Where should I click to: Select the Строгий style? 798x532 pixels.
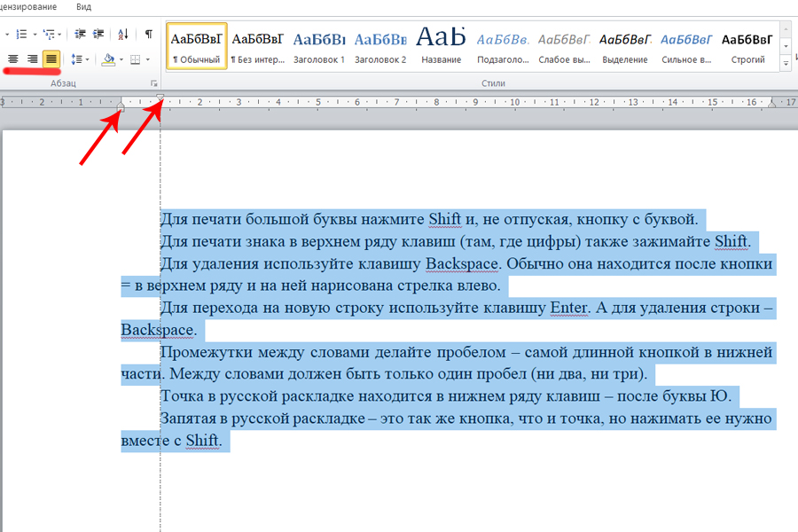click(747, 47)
